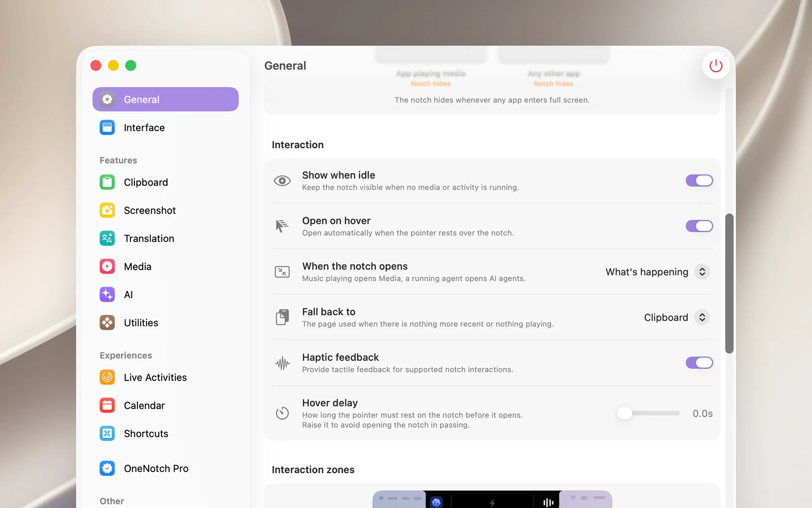Click the "Features" sidebar section label
Viewport: 812px width, 508px height.
pos(118,161)
